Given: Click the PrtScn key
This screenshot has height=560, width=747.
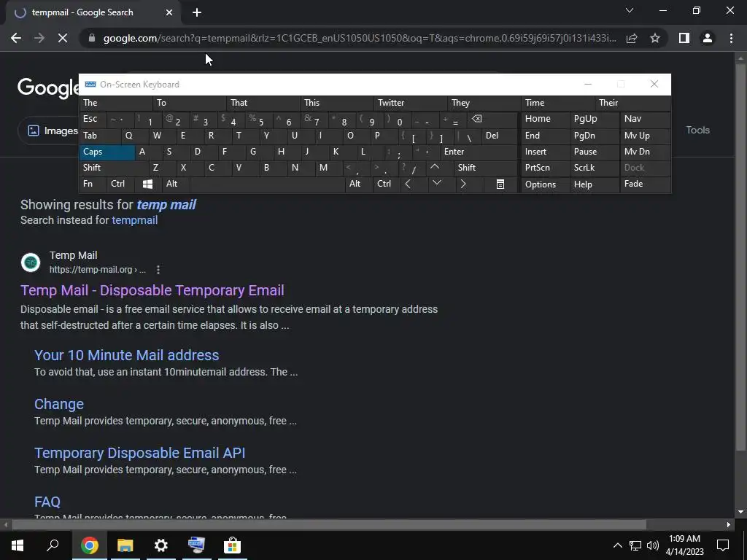Looking at the screenshot, I should [x=544, y=168].
